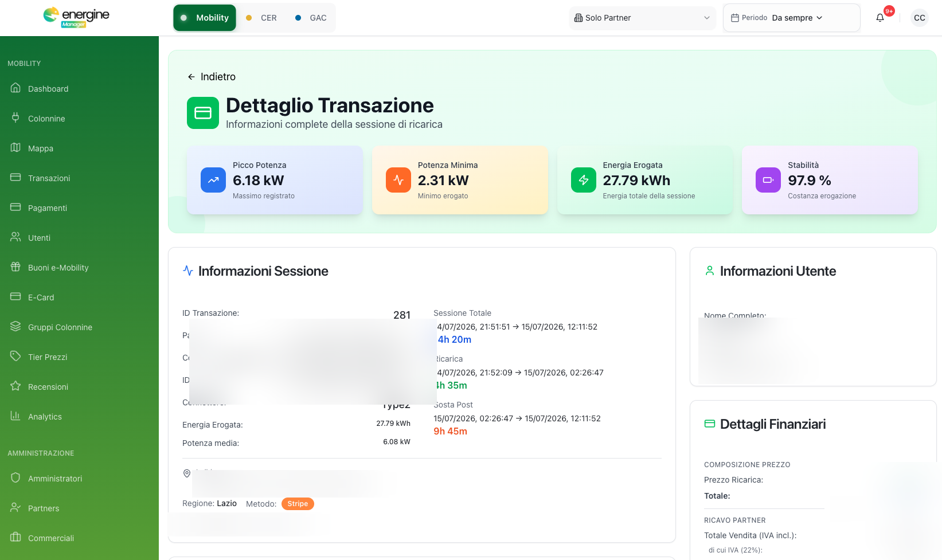Click the Amministratori shield icon
Viewport: 942px width, 560px height.
tap(15, 478)
